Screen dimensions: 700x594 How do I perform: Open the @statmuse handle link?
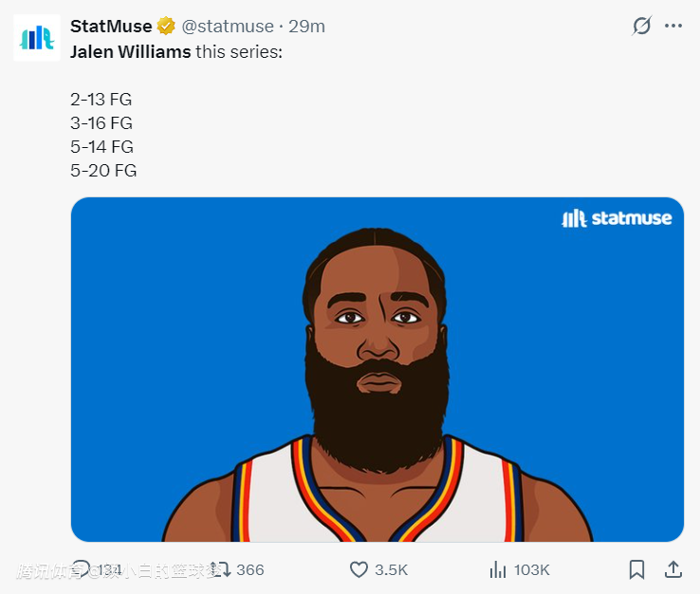point(228,27)
